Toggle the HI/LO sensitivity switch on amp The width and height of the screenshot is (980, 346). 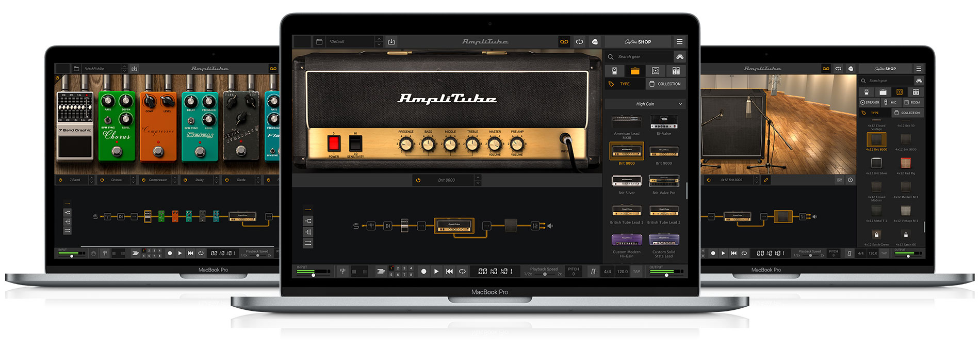click(x=355, y=143)
